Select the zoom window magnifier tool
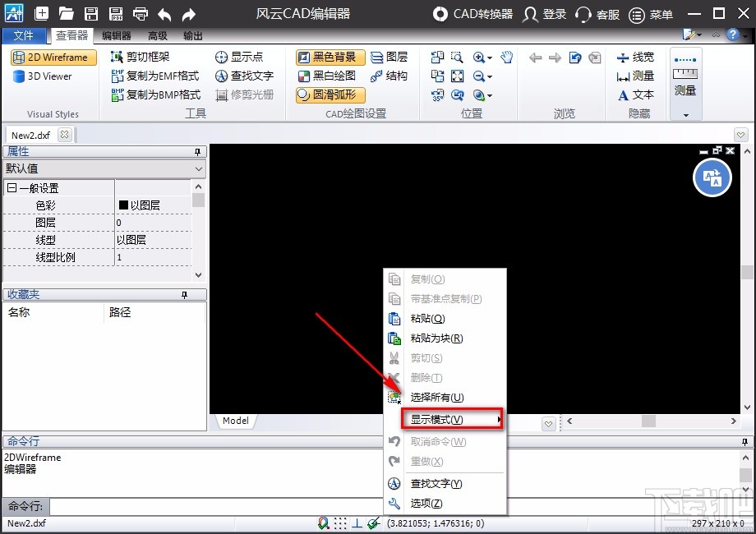756x534 pixels. 457,58
